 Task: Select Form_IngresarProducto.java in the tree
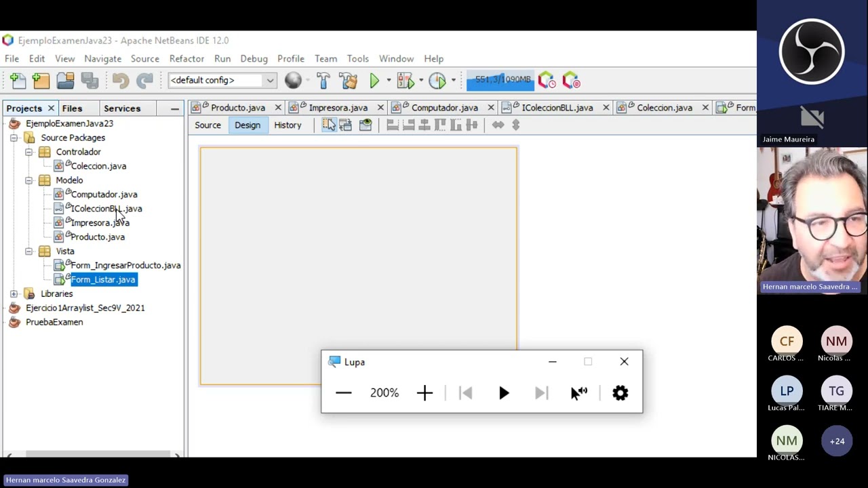pyautogui.click(x=125, y=266)
